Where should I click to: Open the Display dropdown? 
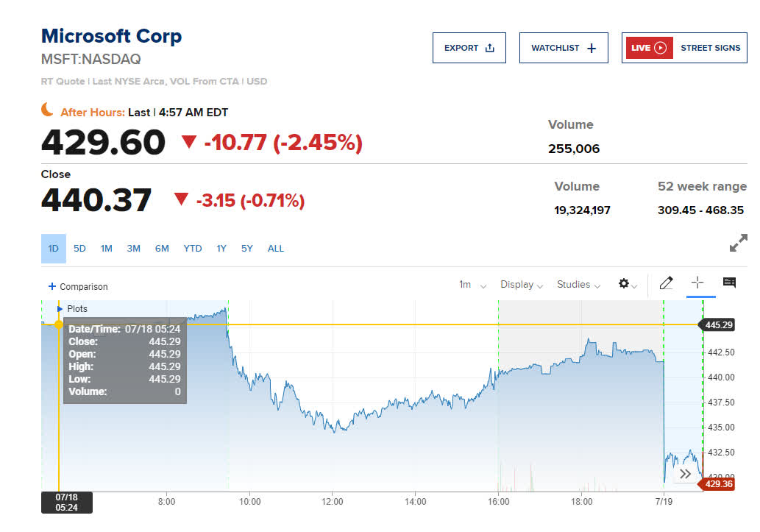[521, 285]
